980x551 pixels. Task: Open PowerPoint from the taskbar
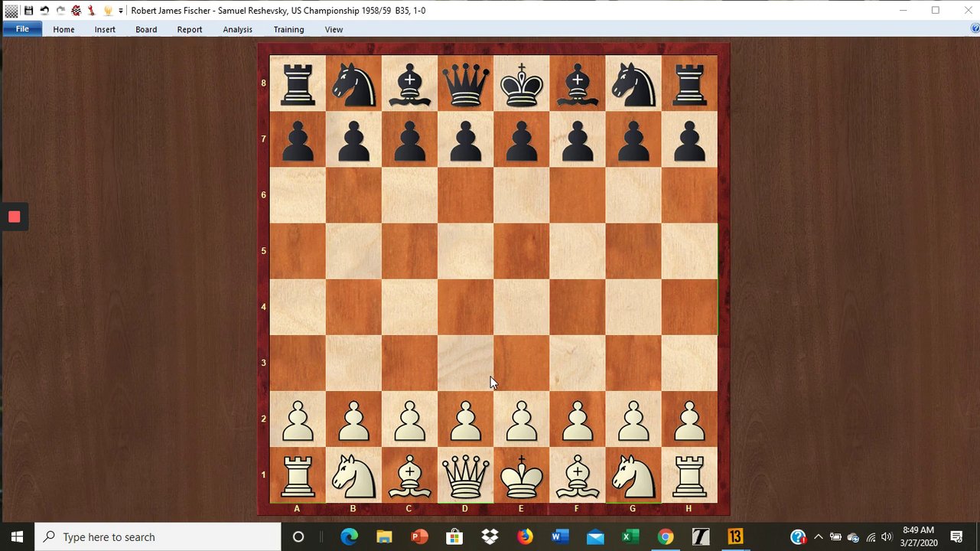click(x=419, y=536)
